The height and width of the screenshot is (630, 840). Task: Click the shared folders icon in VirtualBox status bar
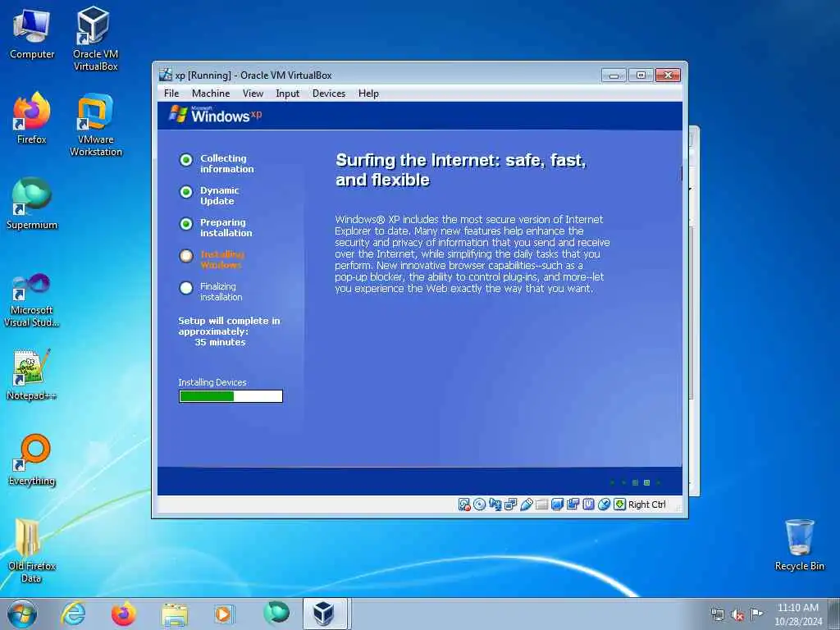[541, 504]
